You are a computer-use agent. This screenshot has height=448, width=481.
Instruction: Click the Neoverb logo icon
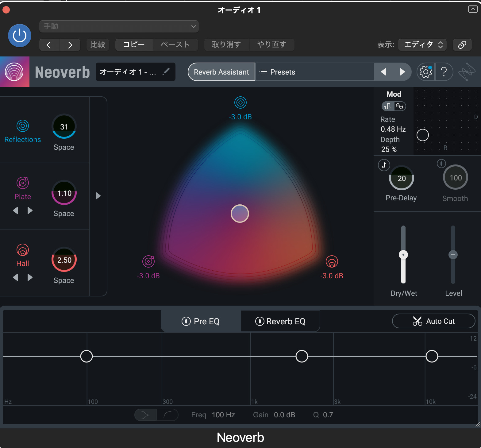click(x=14, y=72)
